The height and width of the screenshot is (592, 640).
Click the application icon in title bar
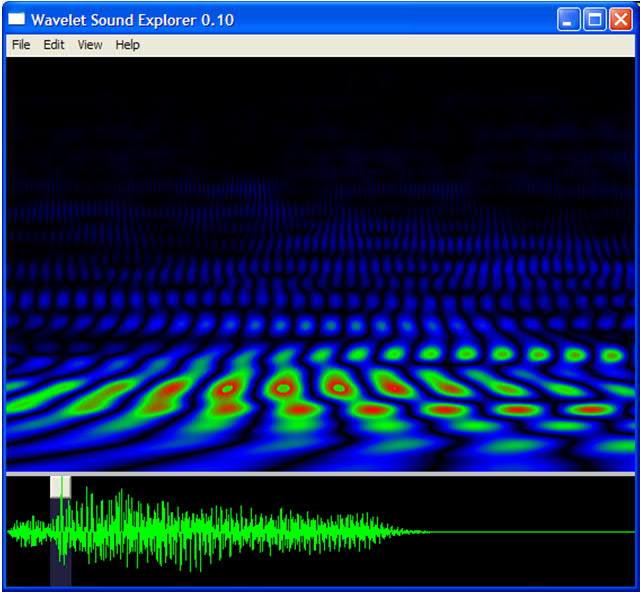click(x=17, y=19)
